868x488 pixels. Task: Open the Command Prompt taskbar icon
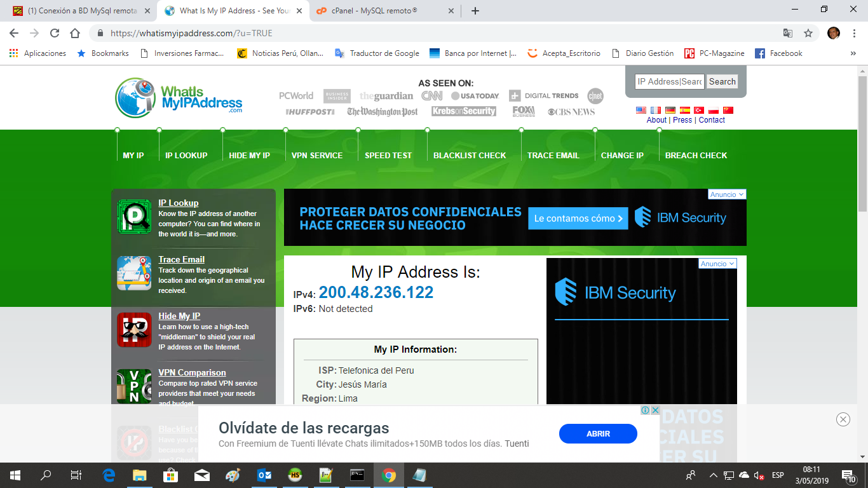coord(358,475)
